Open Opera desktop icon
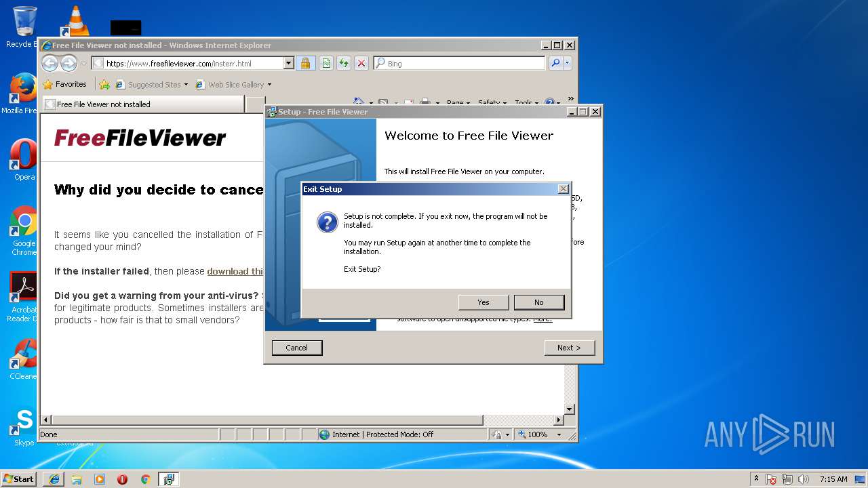The width and height of the screenshot is (868, 488). coord(23,160)
